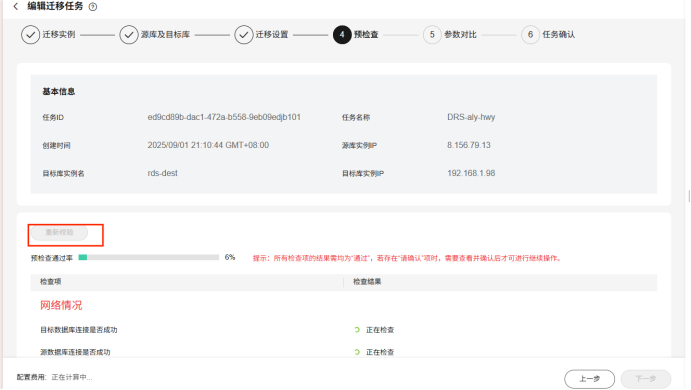Click the 检查项 column header
The image size is (691, 390).
(x=51, y=282)
